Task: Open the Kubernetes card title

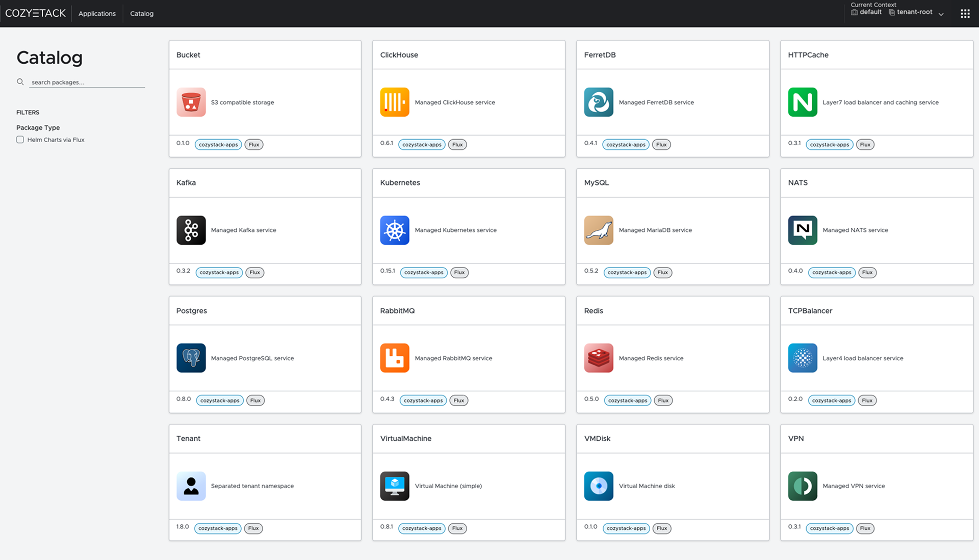Action: click(x=400, y=183)
